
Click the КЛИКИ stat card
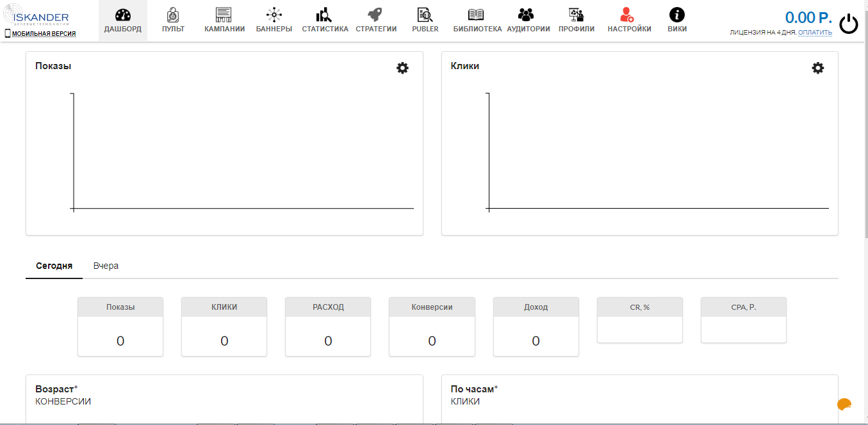[224, 326]
